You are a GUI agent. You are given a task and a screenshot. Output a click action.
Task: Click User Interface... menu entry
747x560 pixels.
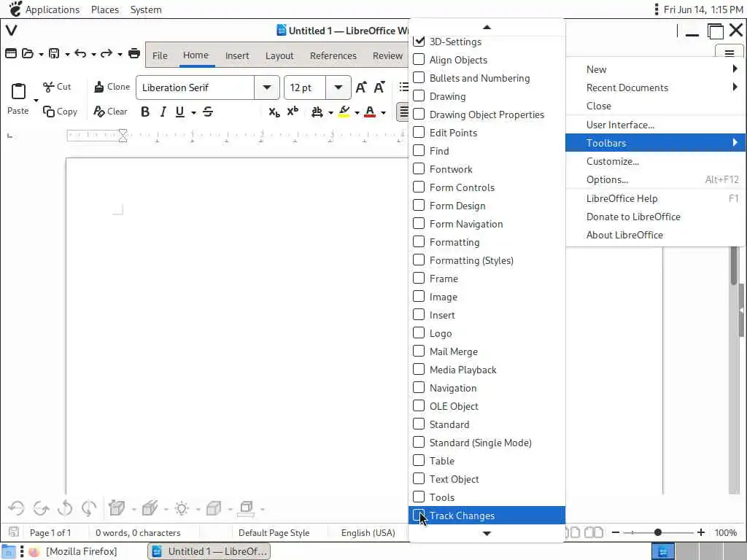pyautogui.click(x=656, y=125)
